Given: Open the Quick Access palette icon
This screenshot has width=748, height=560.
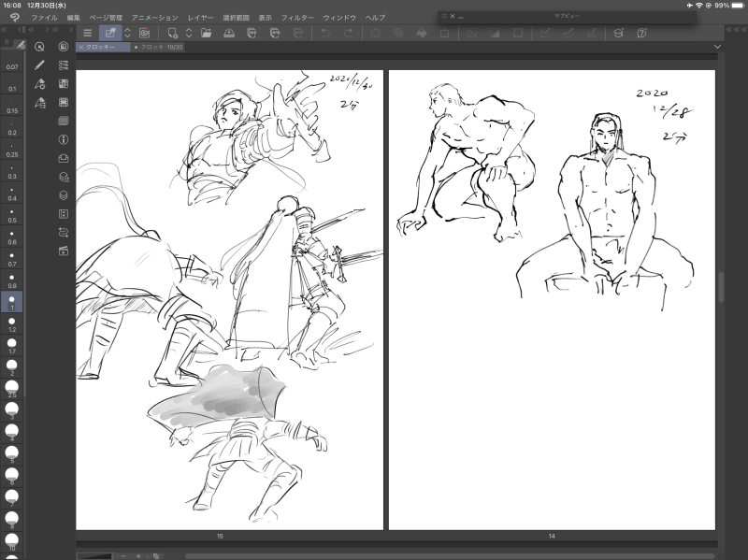Looking at the screenshot, I should pyautogui.click(x=39, y=46).
